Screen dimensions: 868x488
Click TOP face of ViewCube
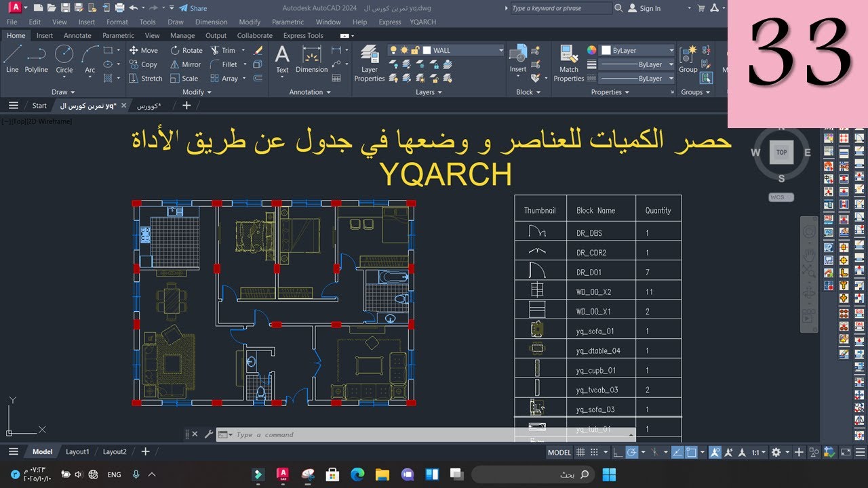point(781,152)
